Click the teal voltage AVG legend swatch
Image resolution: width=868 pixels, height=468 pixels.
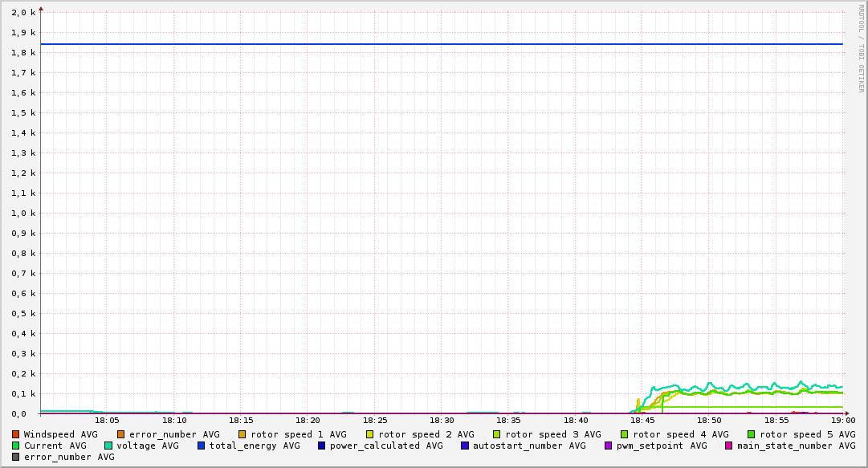click(x=108, y=446)
